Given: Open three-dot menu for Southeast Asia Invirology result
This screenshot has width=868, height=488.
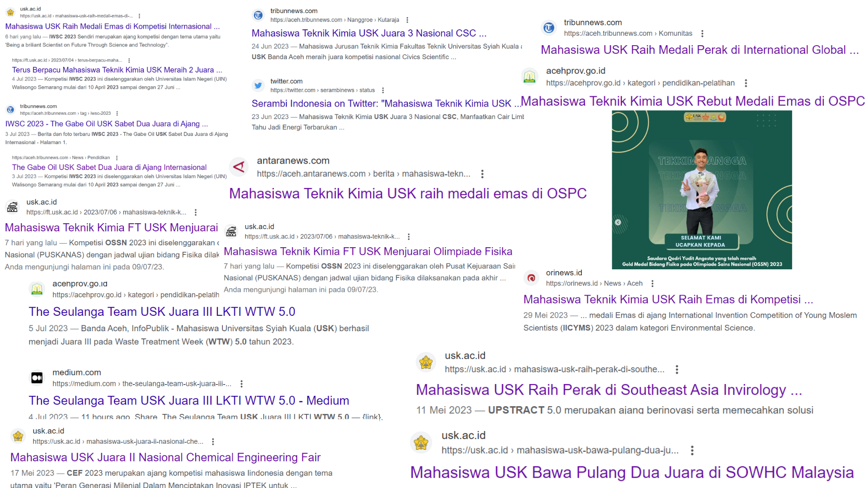Looking at the screenshot, I should click(x=677, y=370).
